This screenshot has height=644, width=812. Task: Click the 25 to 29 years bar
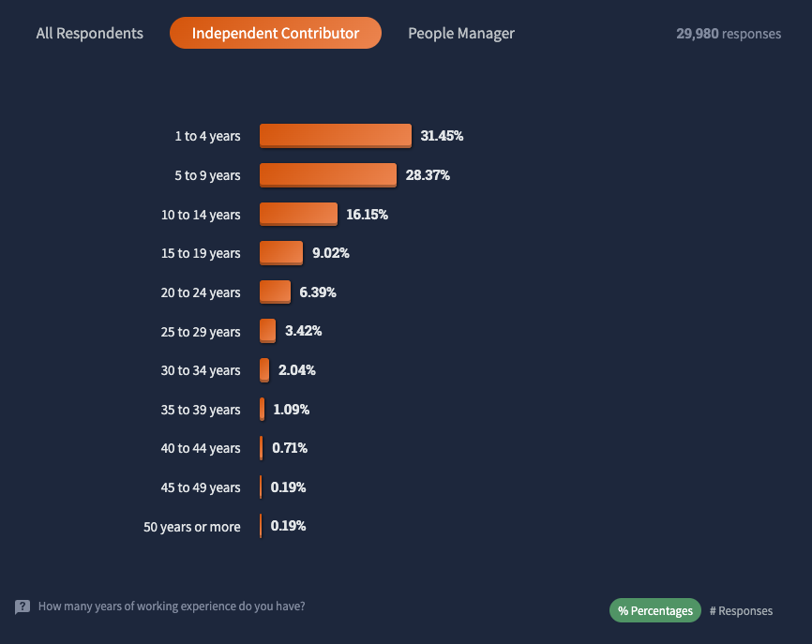point(267,331)
